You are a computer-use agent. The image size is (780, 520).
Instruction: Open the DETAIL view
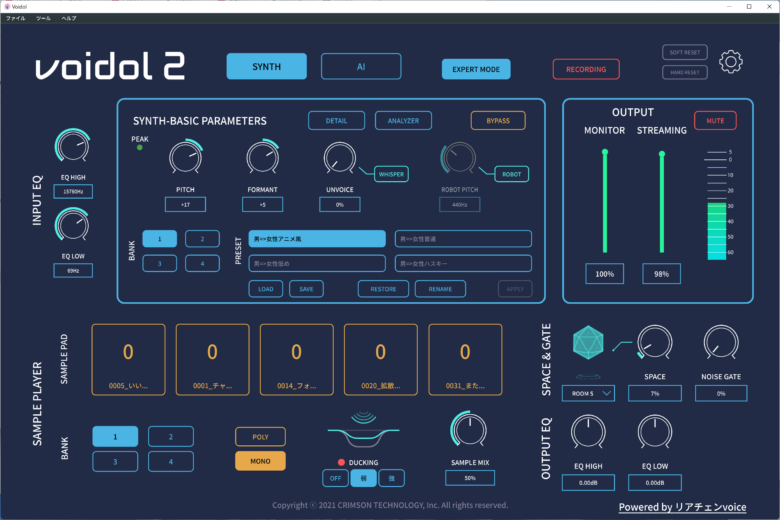point(336,120)
